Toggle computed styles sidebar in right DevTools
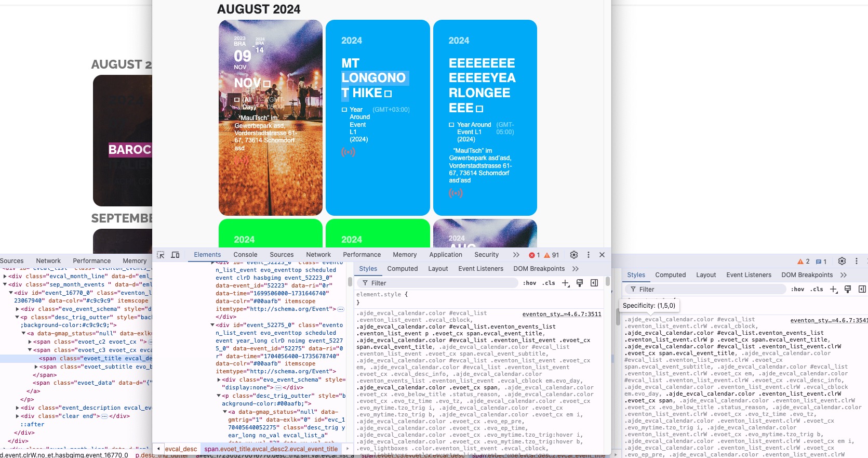This screenshot has height=458, width=868. tap(862, 289)
